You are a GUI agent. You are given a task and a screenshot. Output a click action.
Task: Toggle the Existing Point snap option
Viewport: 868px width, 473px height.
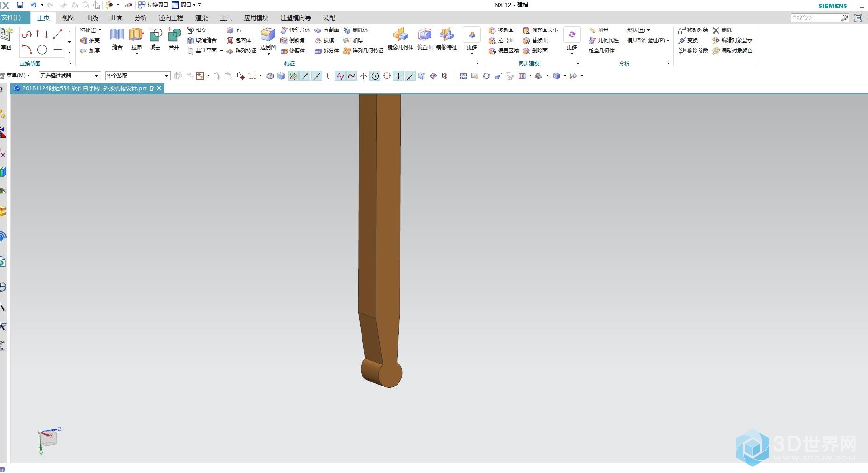398,76
